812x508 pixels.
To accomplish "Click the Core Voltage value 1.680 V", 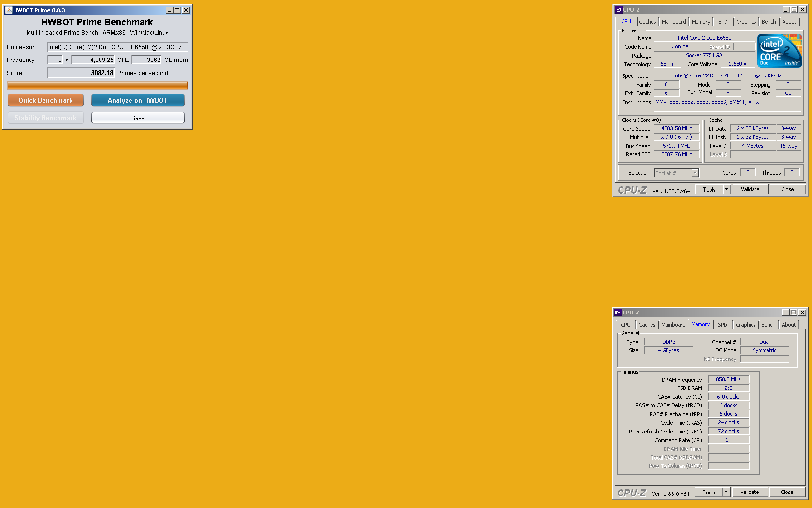I will pyautogui.click(x=738, y=64).
